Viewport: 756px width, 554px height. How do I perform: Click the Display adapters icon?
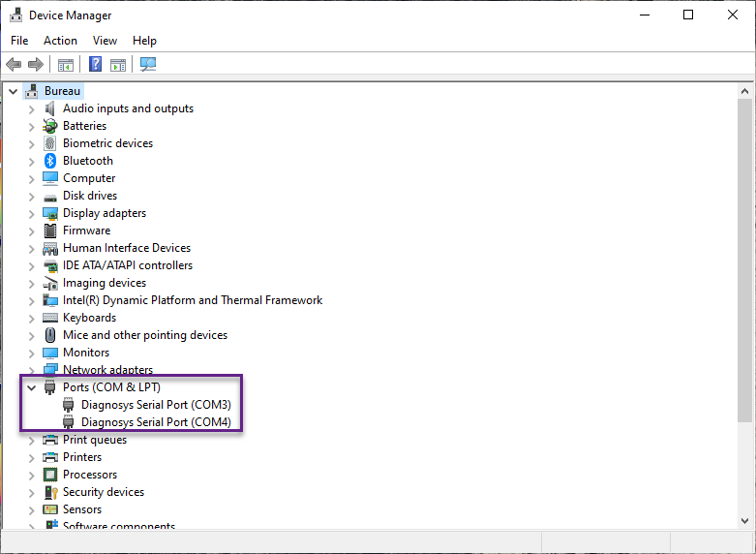coord(50,213)
